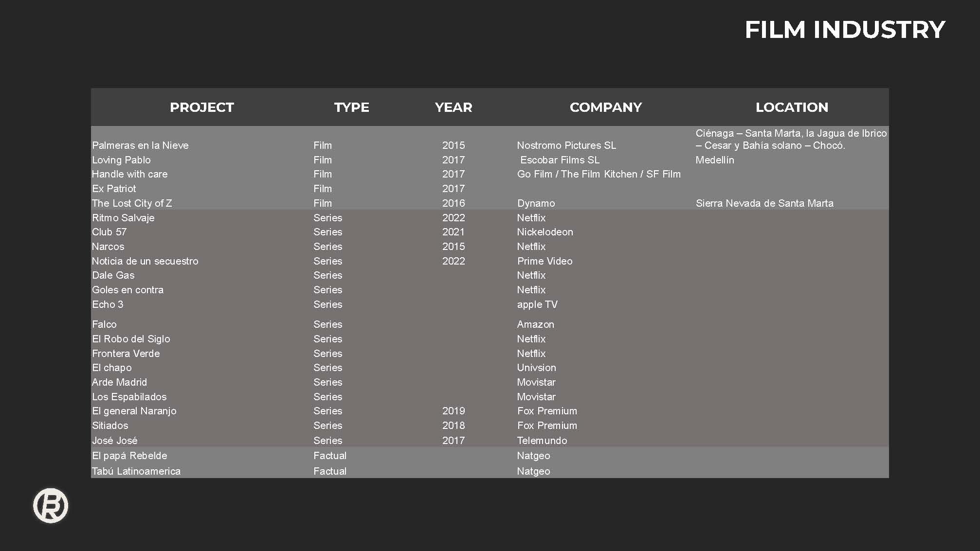This screenshot has width=980, height=551.
Task: Click the 'Handle with care' project cell
Action: tap(129, 174)
